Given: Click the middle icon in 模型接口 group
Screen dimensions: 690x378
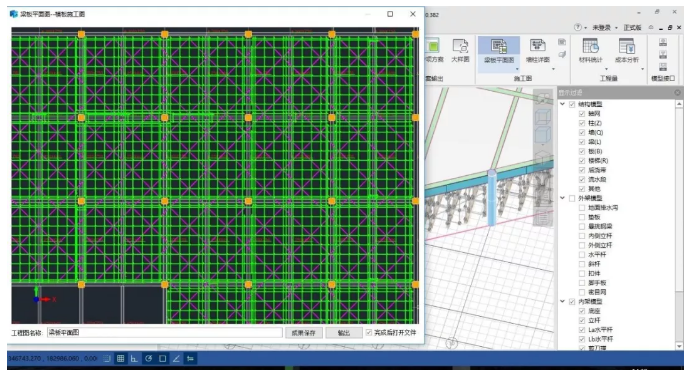Looking at the screenshot, I should click(663, 55).
